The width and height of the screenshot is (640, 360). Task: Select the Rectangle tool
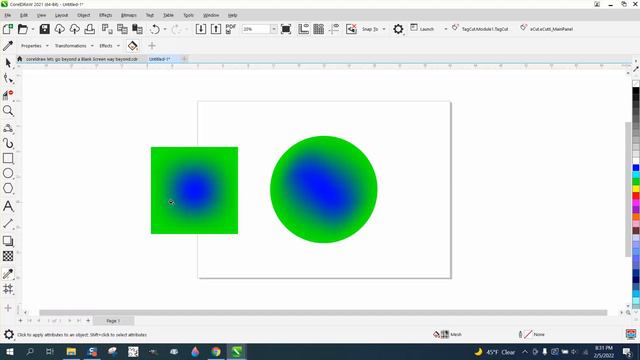[8, 158]
